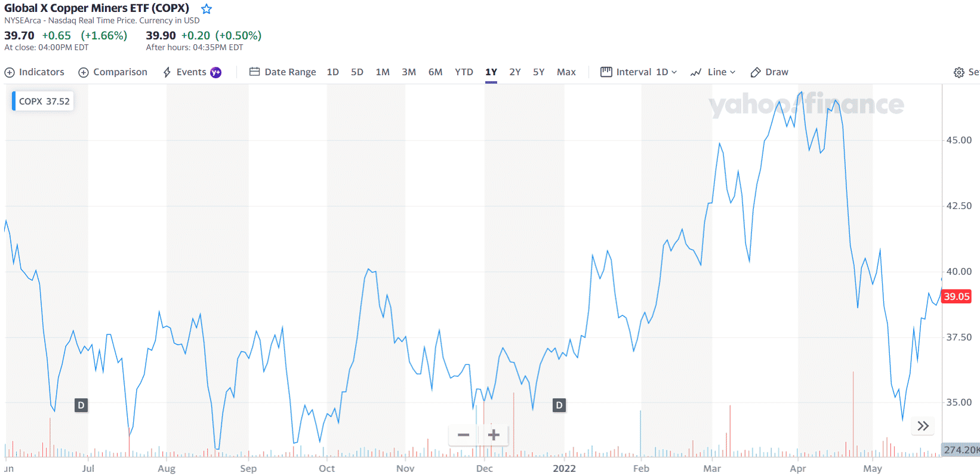
Task: Select the 1M time range
Action: click(x=383, y=72)
